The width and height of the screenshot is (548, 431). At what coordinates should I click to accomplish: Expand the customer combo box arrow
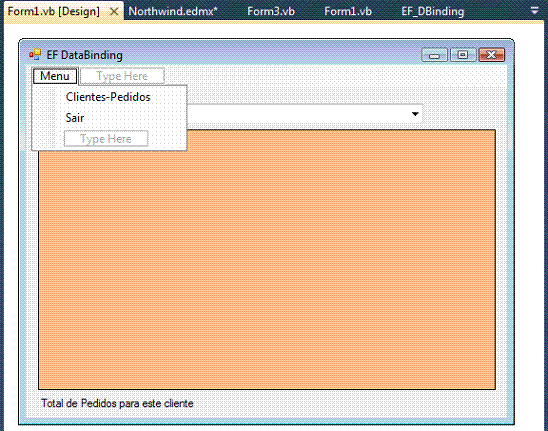click(415, 114)
